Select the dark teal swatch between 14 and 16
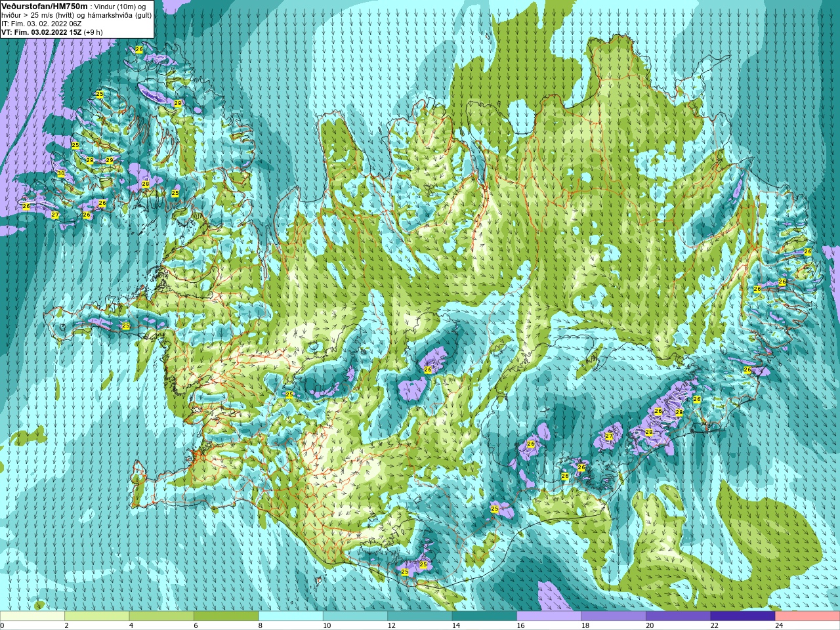Viewport: 840px width, 630px height. [x=484, y=616]
